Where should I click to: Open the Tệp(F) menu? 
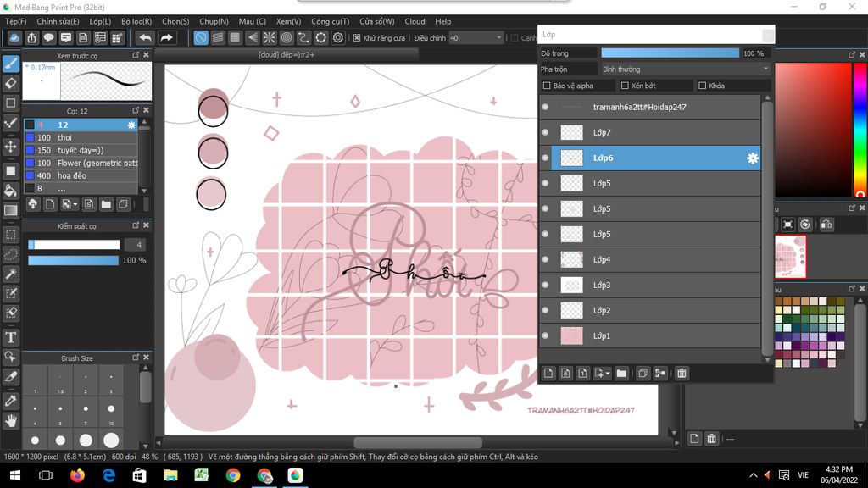pyautogui.click(x=15, y=21)
